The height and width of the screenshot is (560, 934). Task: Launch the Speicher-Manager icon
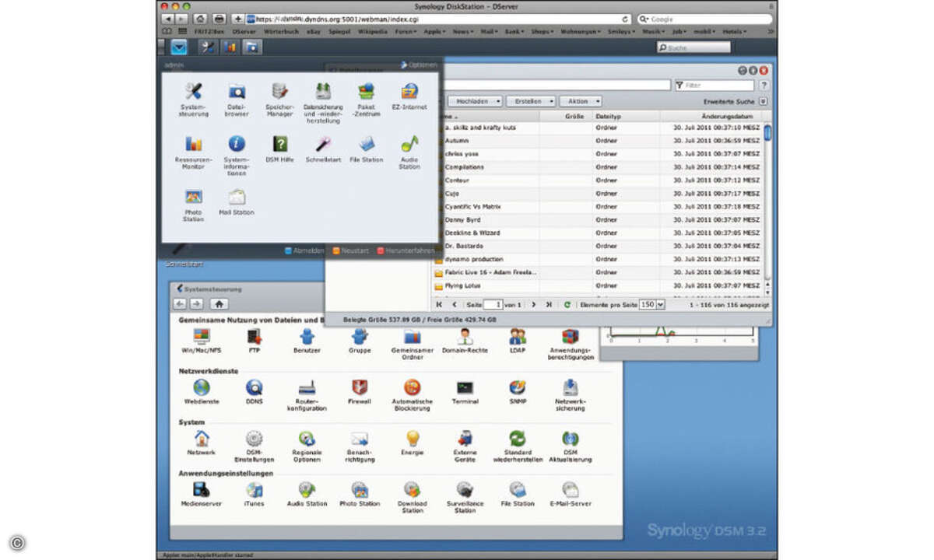pos(279,100)
